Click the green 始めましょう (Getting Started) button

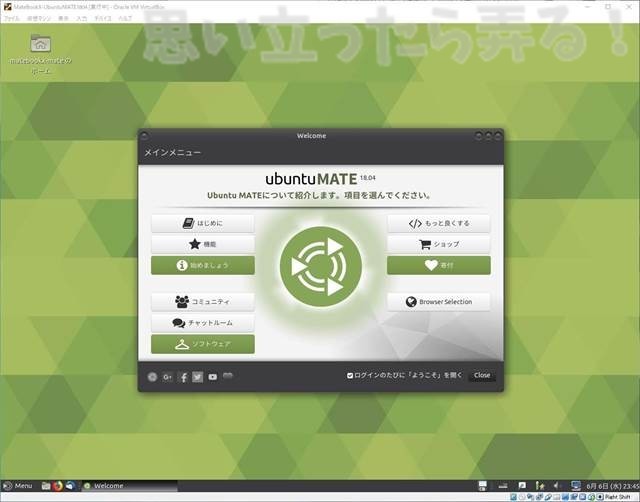tap(203, 265)
